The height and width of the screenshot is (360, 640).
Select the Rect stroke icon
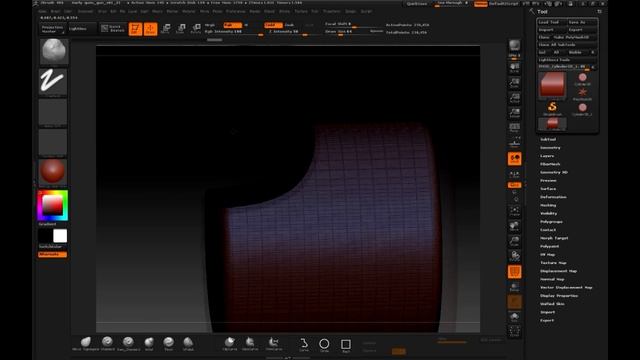346,344
